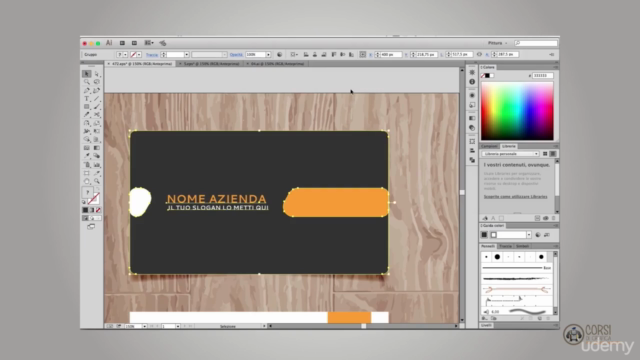Open the Libreria personale dropdown
The width and height of the screenshot is (640, 360).
pyautogui.click(x=510, y=154)
